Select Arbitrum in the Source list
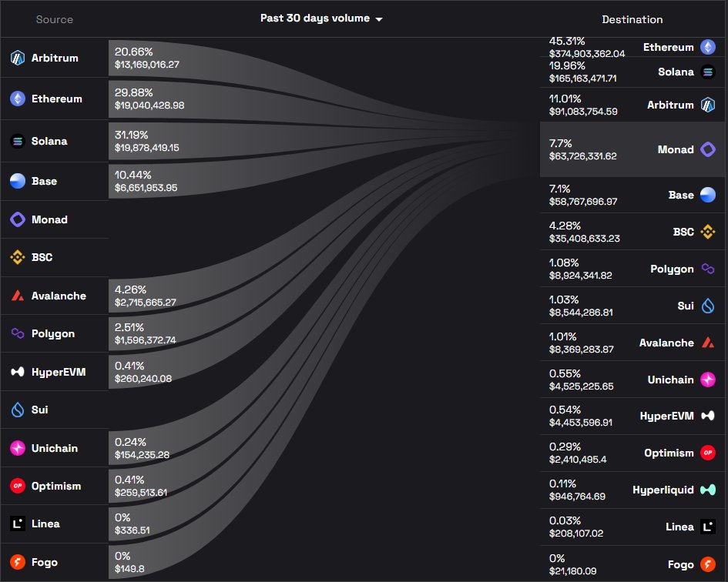This screenshot has height=582, width=728. [x=55, y=58]
